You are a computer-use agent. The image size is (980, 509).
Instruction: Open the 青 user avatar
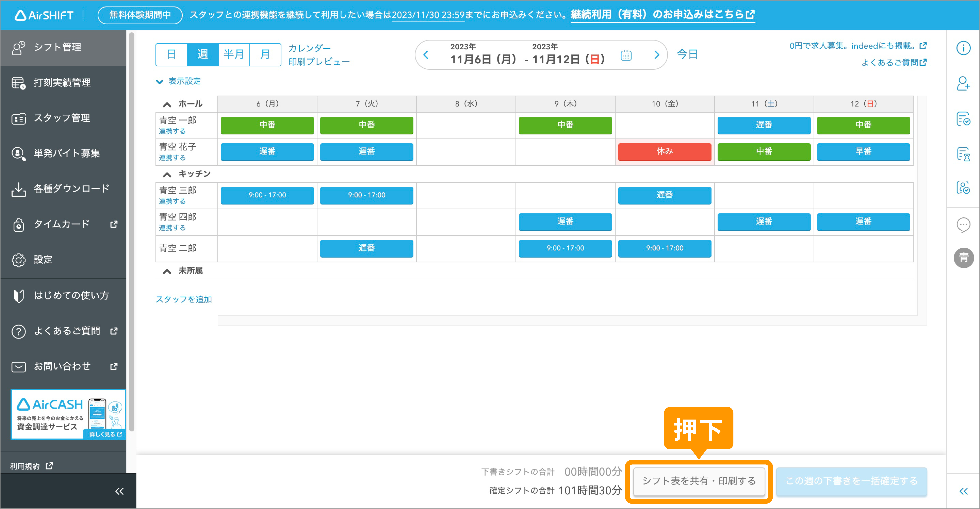click(x=964, y=258)
